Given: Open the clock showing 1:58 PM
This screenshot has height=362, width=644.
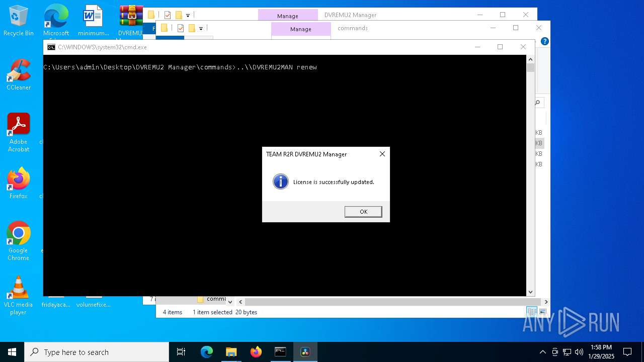Looking at the screenshot, I should [x=601, y=352].
